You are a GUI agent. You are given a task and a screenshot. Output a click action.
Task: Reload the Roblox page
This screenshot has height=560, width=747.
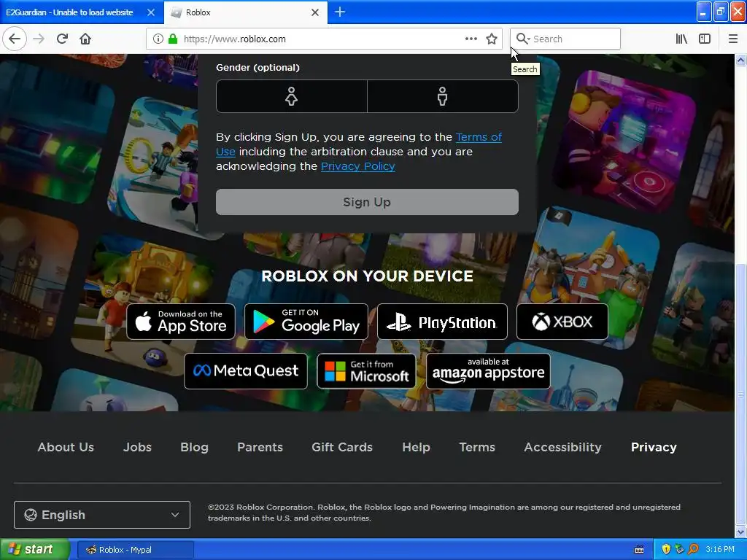[62, 39]
